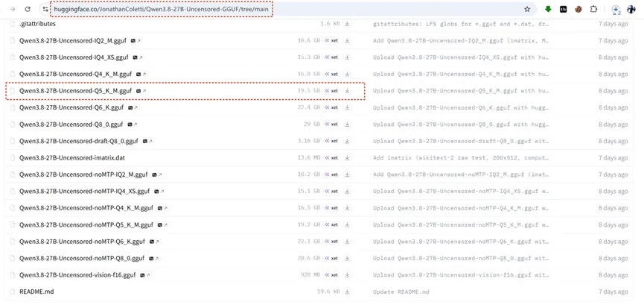
Task: Open the noMTP-IQ2_M.gguf file page
Action: click(84, 174)
